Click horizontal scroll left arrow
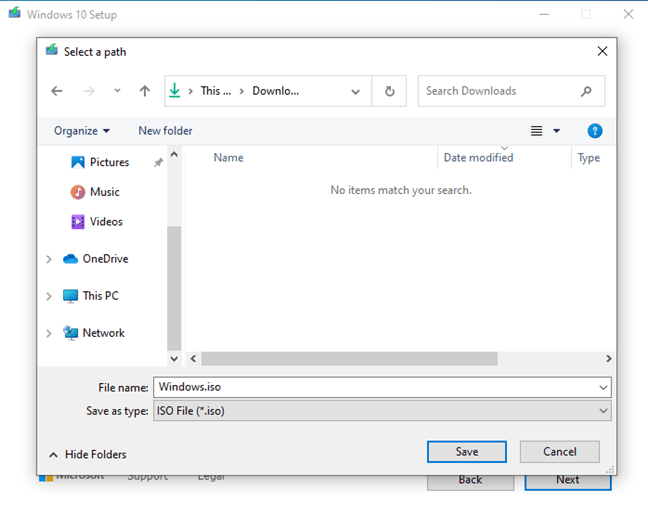 click(x=193, y=358)
